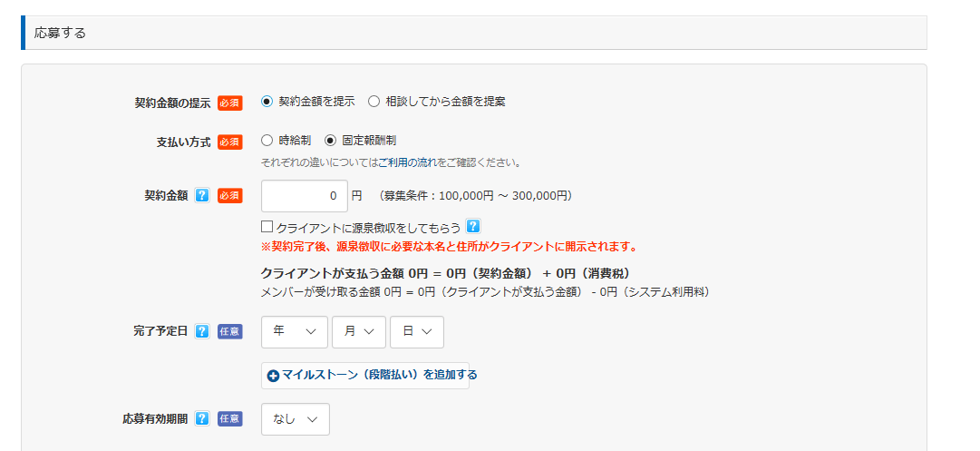Choose the 固定報酬制 payment method
Screen dimensions: 980x451
331,140
